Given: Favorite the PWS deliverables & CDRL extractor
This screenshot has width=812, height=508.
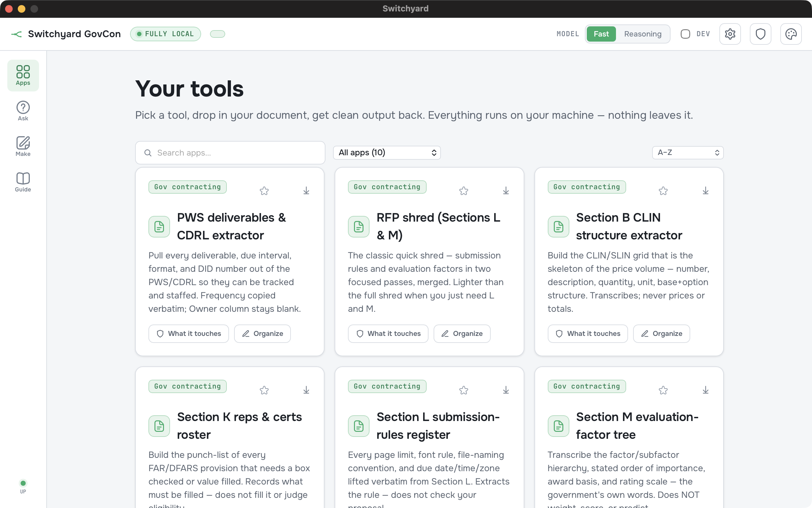Looking at the screenshot, I should coord(264,191).
